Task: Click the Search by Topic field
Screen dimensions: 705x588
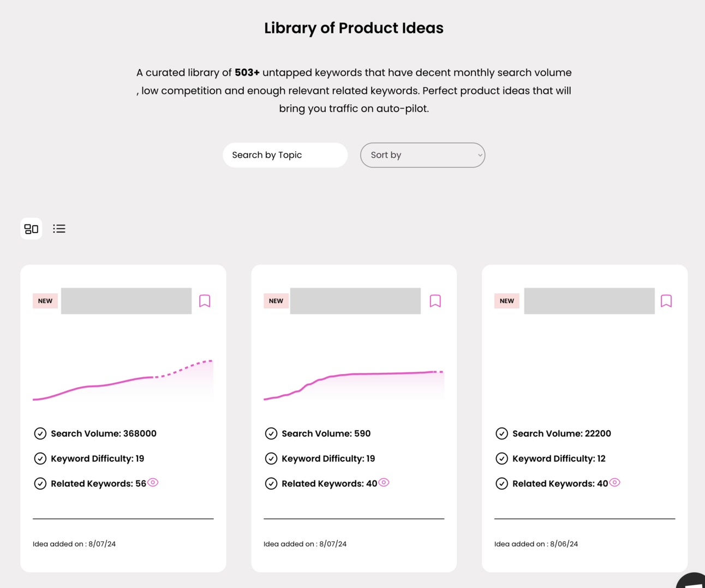Action: click(285, 155)
